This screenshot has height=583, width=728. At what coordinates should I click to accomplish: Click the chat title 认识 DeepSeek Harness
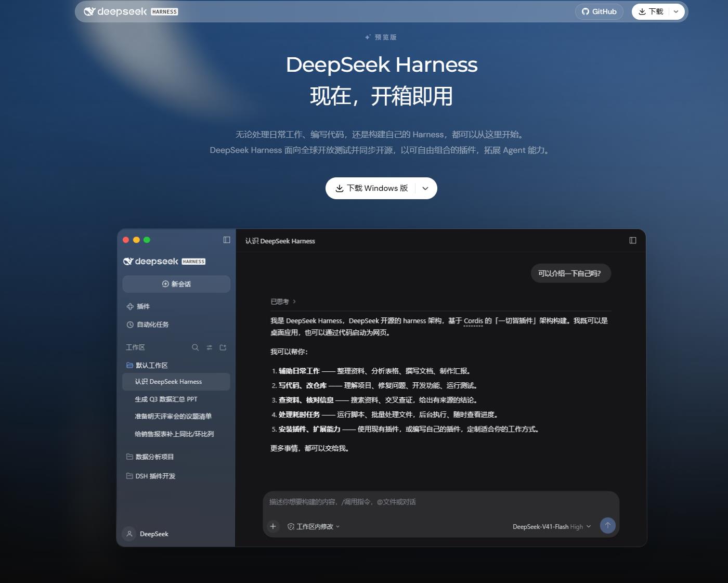(x=280, y=241)
